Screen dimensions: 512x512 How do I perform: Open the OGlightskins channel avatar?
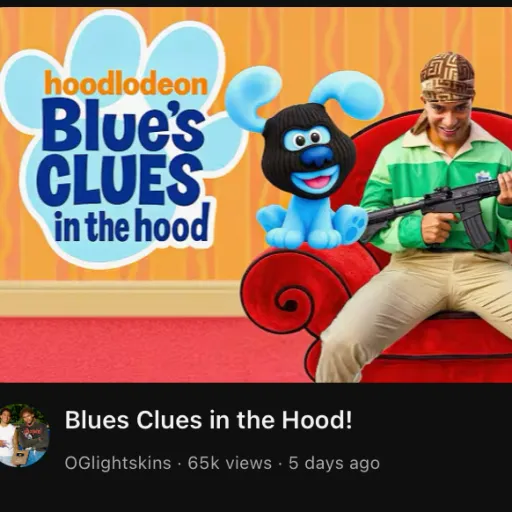pyautogui.click(x=25, y=435)
